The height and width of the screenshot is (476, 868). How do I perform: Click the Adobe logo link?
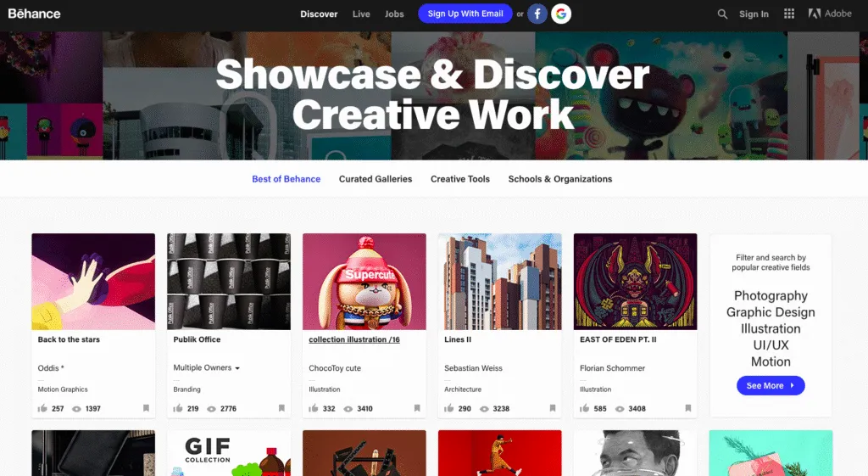[830, 14]
